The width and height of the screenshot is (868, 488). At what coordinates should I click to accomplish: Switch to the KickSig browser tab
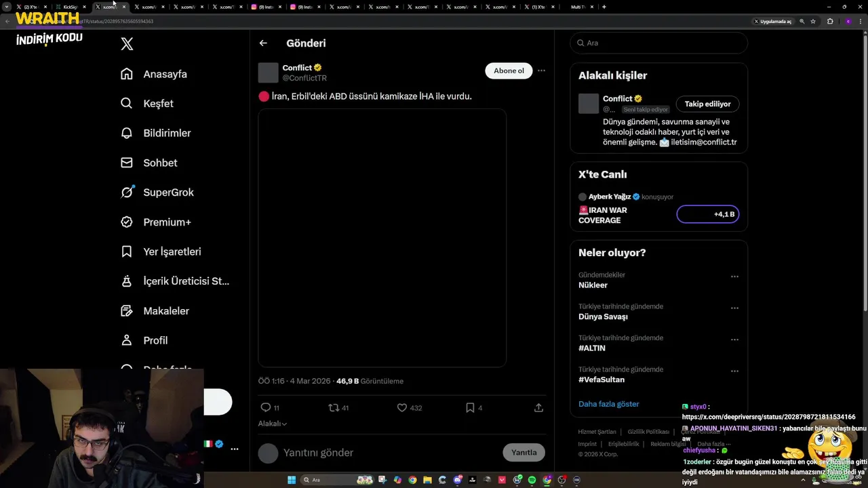tap(70, 7)
